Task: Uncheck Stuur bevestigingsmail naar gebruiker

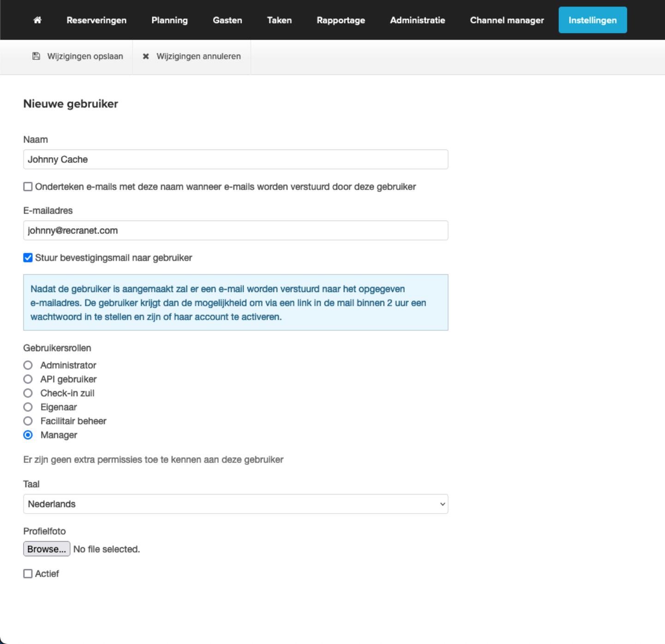Action: click(x=28, y=258)
